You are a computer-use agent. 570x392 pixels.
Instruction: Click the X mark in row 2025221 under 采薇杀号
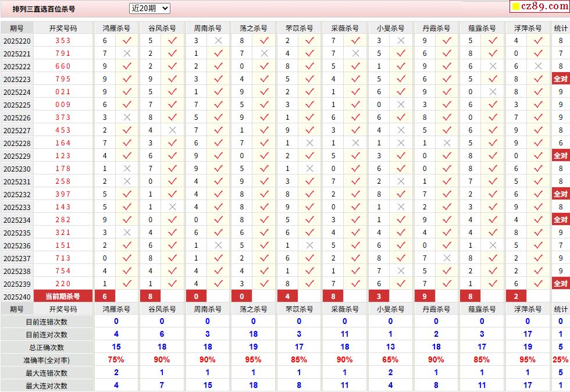tap(355, 54)
